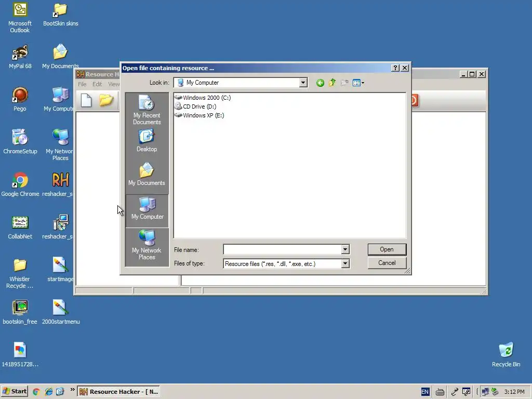Select CD Drive (D:)
This screenshot has width=532, height=399.
click(195, 107)
